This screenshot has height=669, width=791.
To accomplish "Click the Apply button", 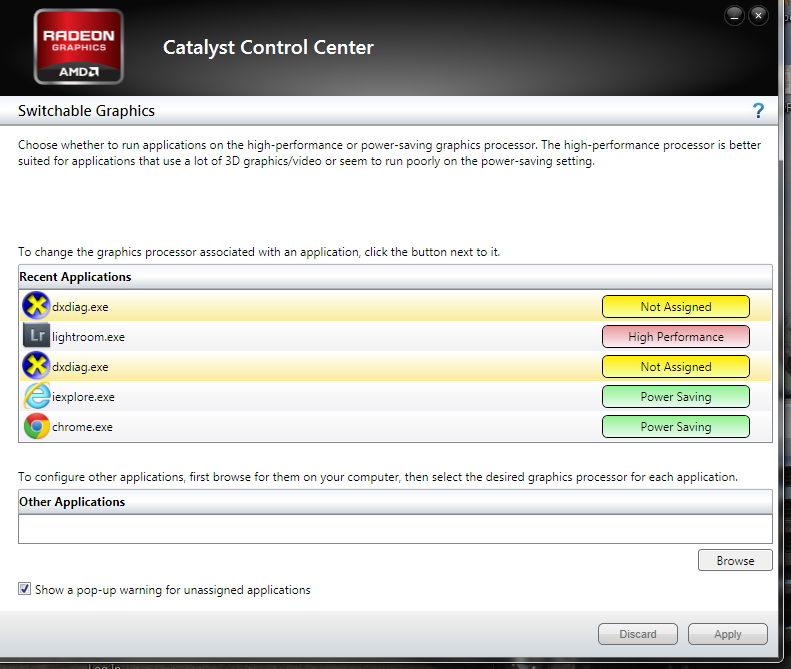I will pyautogui.click(x=727, y=634).
